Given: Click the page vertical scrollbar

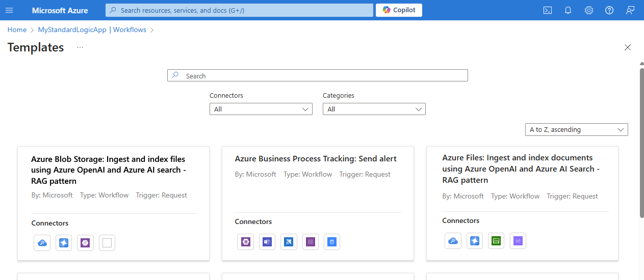Looking at the screenshot, I should 641,143.
